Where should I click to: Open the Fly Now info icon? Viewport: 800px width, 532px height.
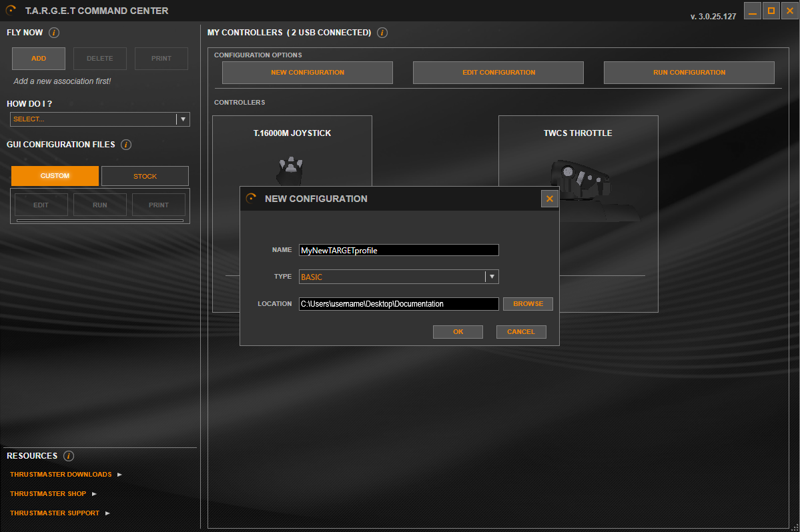pyautogui.click(x=54, y=33)
